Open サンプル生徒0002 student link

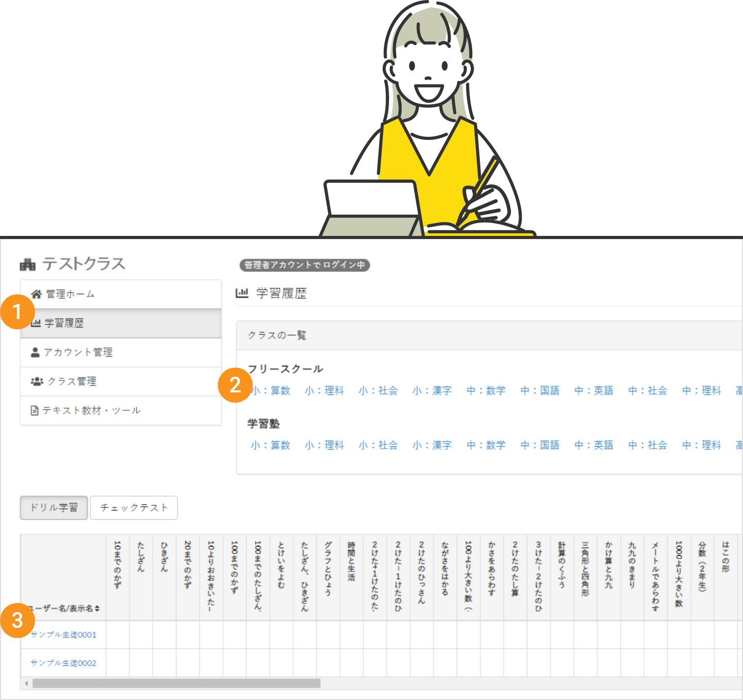pos(63,663)
